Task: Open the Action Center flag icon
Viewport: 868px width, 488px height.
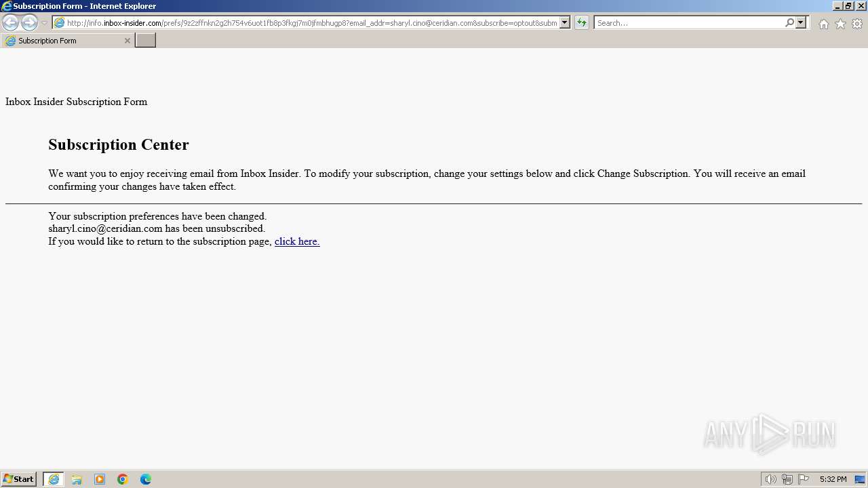Action: click(804, 479)
